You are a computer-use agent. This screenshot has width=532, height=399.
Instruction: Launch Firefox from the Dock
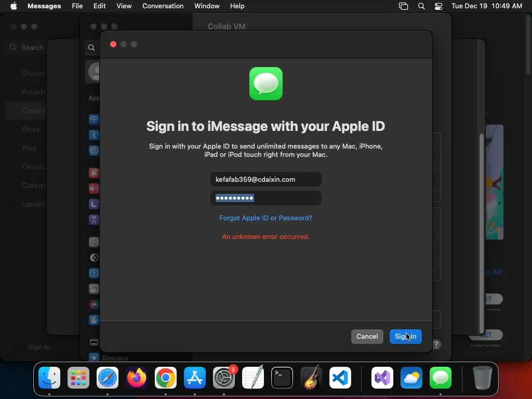pos(137,377)
